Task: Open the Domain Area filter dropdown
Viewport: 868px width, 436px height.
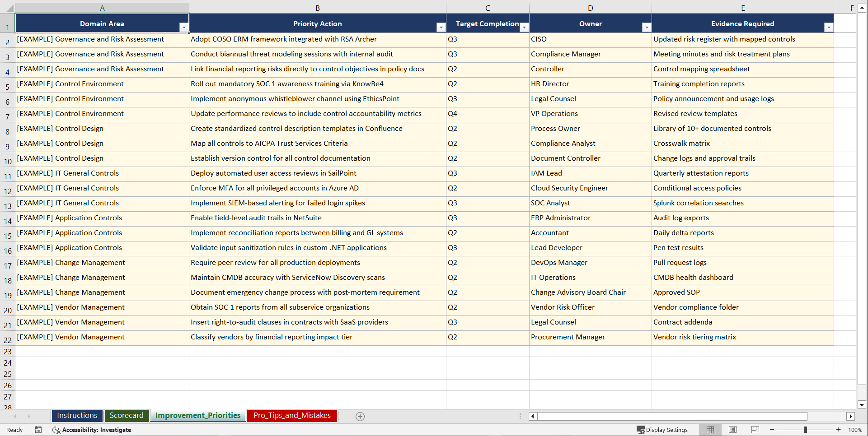Action: point(184,27)
